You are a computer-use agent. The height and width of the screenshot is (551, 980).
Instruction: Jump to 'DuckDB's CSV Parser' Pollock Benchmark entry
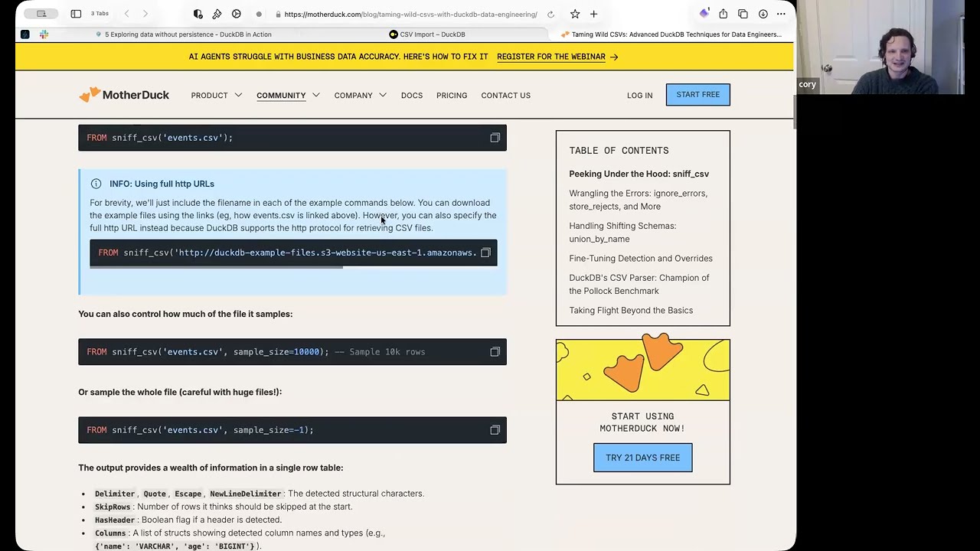coord(639,284)
